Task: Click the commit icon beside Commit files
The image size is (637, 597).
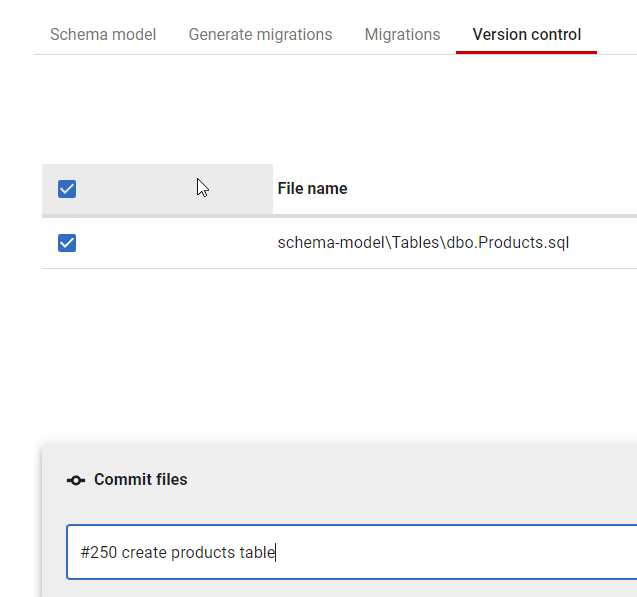Action: [75, 480]
